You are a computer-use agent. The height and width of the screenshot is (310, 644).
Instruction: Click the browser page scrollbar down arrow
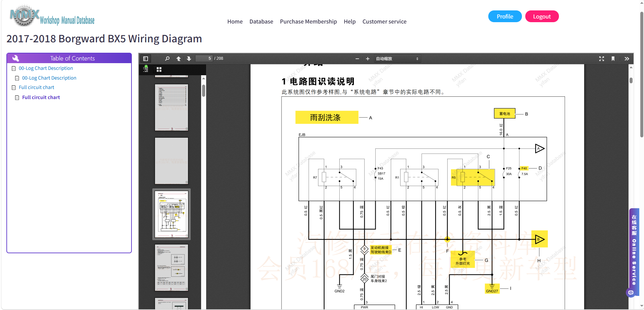pyautogui.click(x=642, y=306)
